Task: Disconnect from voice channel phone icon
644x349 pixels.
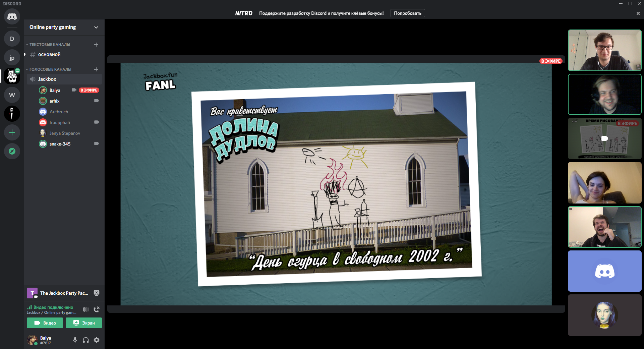Action: 97,309
